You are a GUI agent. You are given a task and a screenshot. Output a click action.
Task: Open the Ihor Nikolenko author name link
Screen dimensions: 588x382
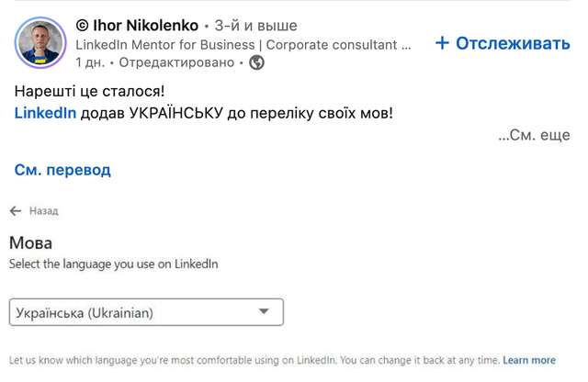coord(146,25)
